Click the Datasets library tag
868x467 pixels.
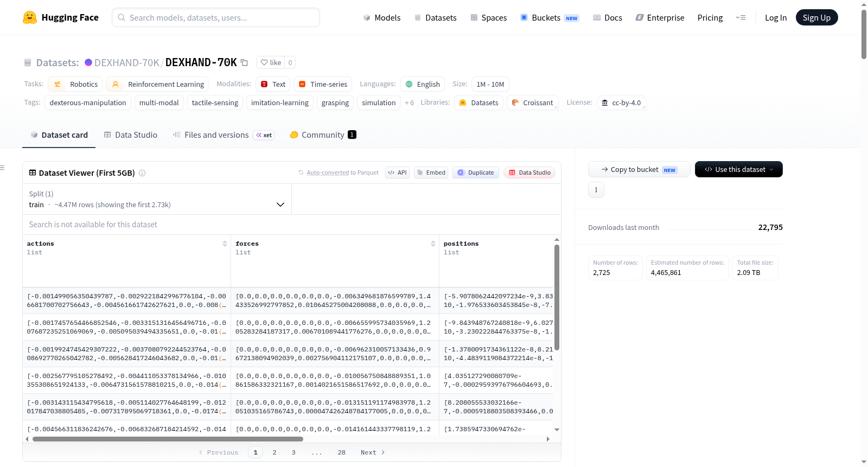(x=478, y=103)
